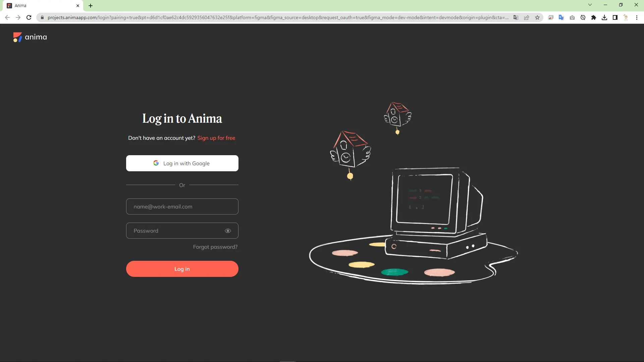This screenshot has height=362, width=644.
Task: Click the Google Translate extension icon
Action: (x=561, y=17)
